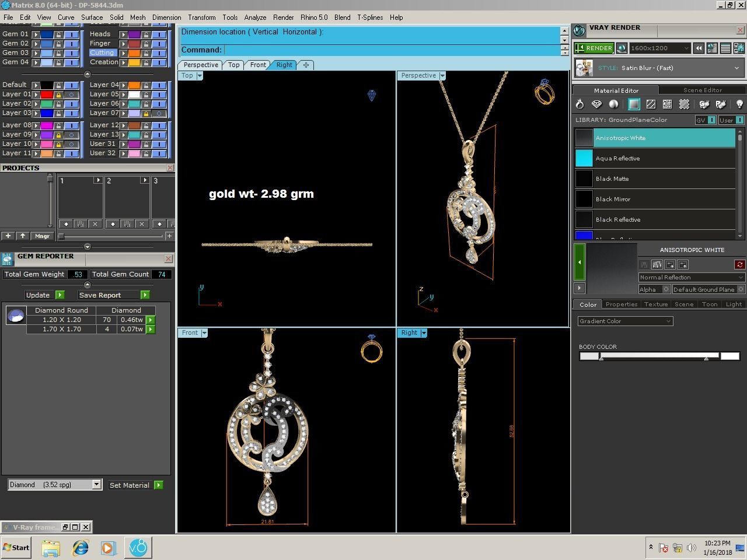747x560 pixels.
Task: Open the Front viewport dropdown arrow
Action: (x=204, y=333)
